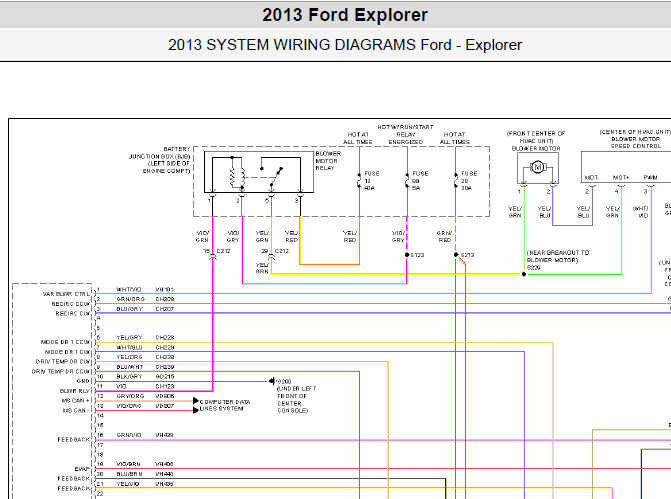Click the 'FEEDBACK' label at pin 16
The height and width of the screenshot is (499, 671).
[74, 440]
